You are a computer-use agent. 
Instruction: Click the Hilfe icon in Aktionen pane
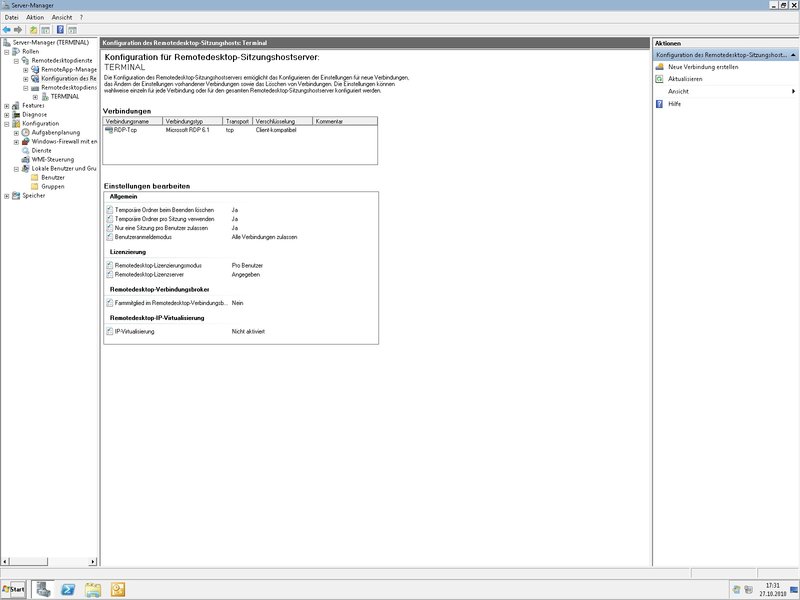click(x=659, y=104)
